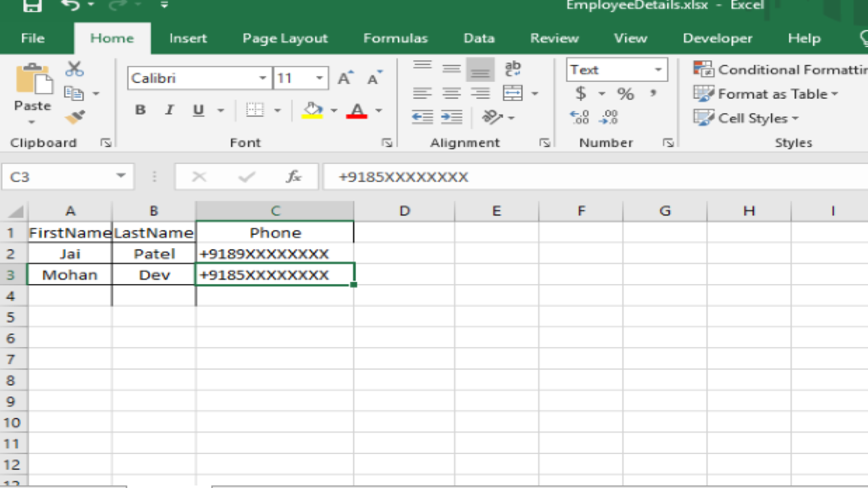This screenshot has width=868, height=488.
Task: Switch to the Insert tab
Action: 188,39
